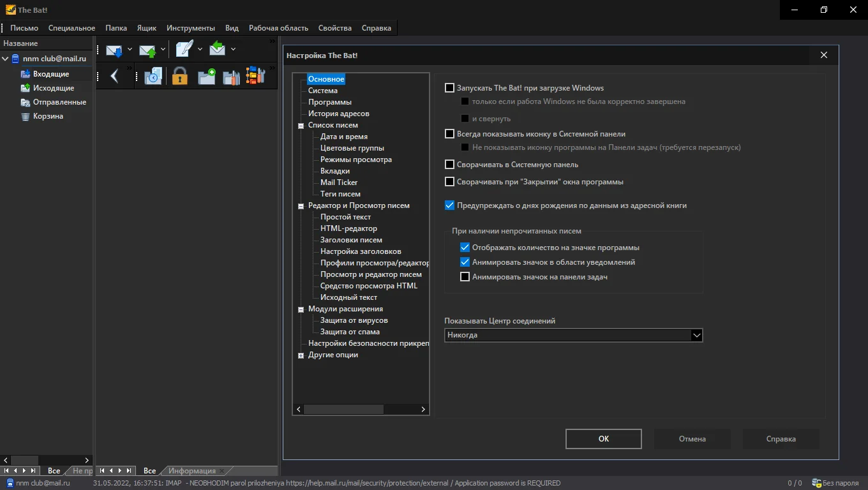Click the Отправленные sent folder icon
The image size is (868, 490).
click(26, 102)
